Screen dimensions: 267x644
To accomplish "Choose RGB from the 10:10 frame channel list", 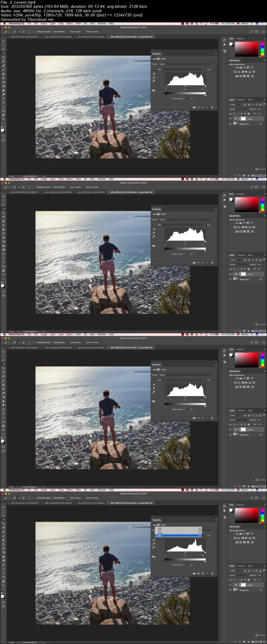I will 179,528.
